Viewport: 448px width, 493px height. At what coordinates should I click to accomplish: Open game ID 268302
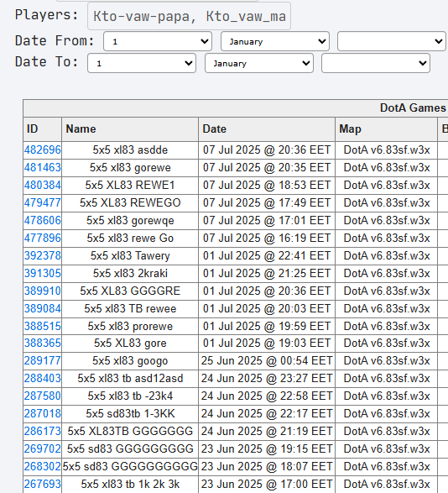tap(43, 466)
